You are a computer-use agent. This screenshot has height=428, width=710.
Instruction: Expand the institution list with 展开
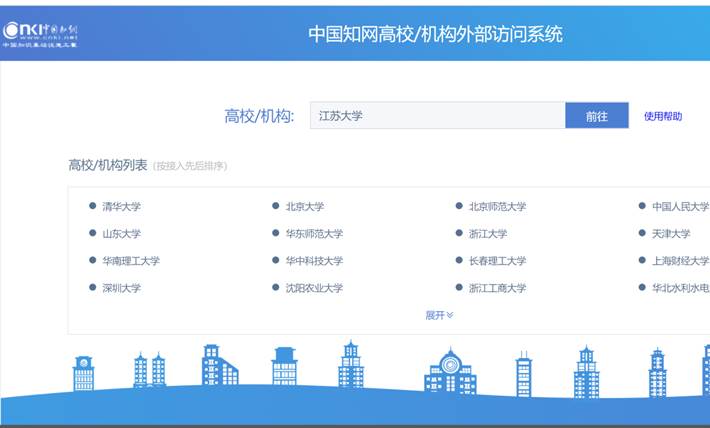(439, 315)
